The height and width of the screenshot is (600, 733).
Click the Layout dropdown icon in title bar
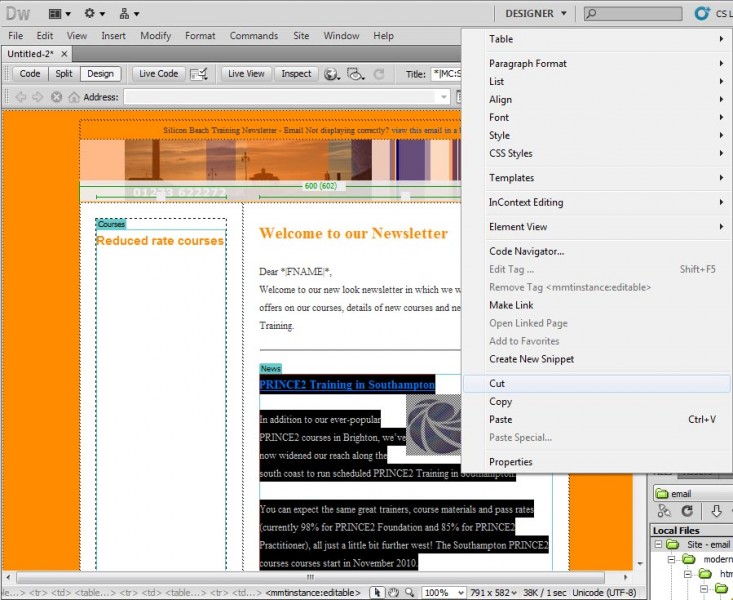point(59,14)
